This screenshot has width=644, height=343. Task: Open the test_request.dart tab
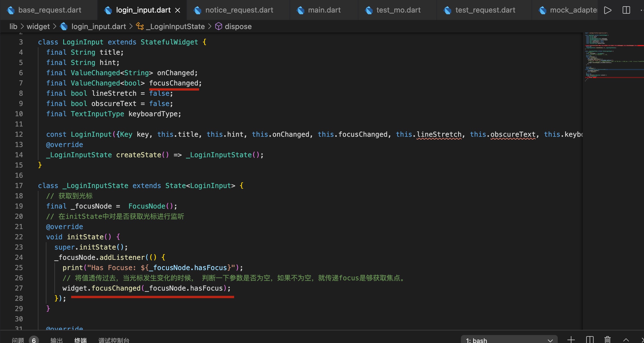484,10
